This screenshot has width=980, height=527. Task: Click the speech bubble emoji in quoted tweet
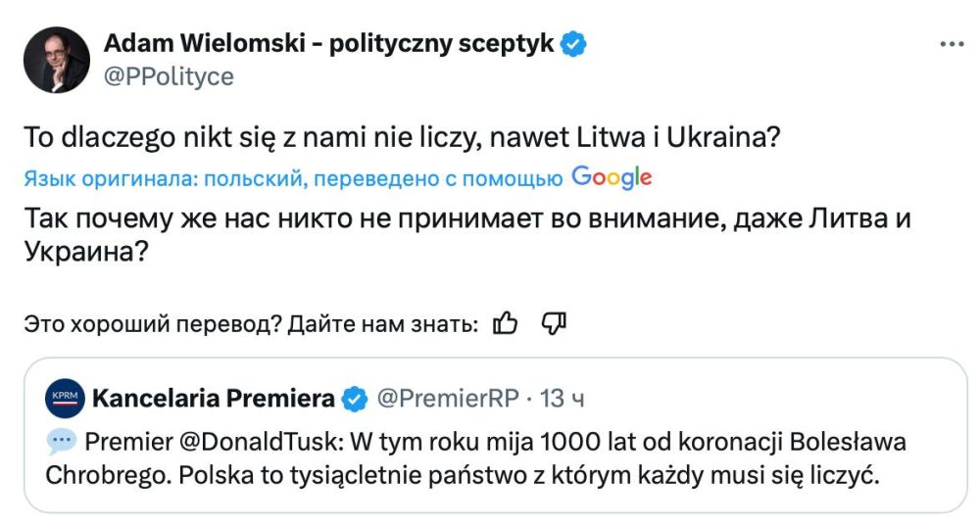pyautogui.click(x=61, y=442)
